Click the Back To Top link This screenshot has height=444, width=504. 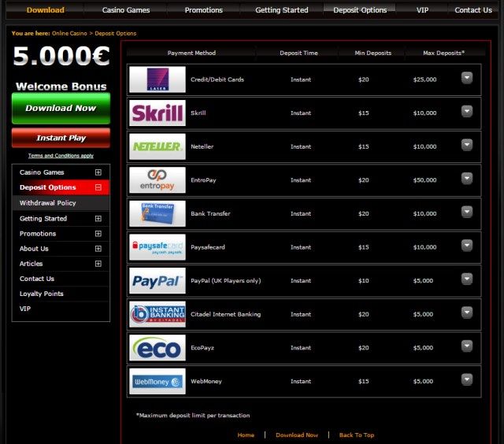357,435
